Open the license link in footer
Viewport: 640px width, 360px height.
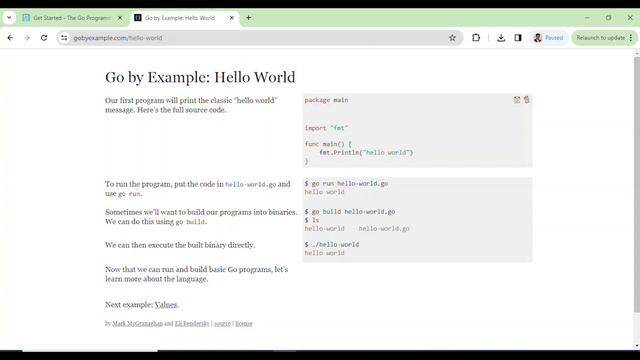(244, 323)
